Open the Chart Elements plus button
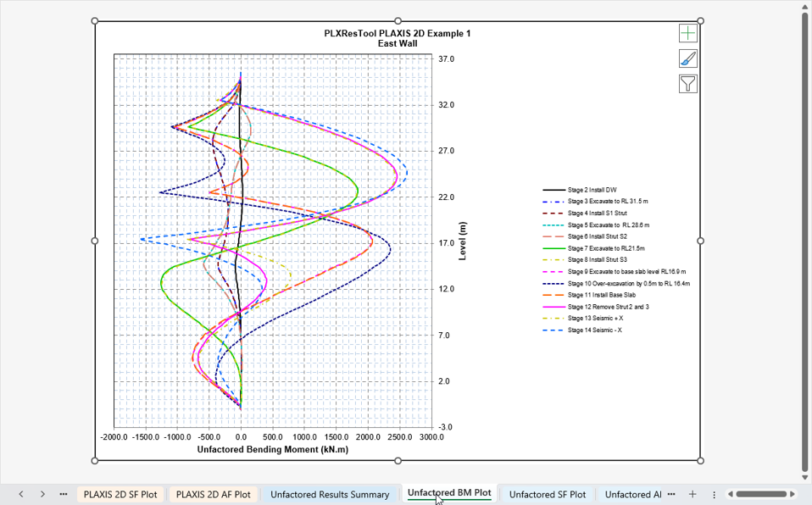Screen dimensions: 812x505 687,33
